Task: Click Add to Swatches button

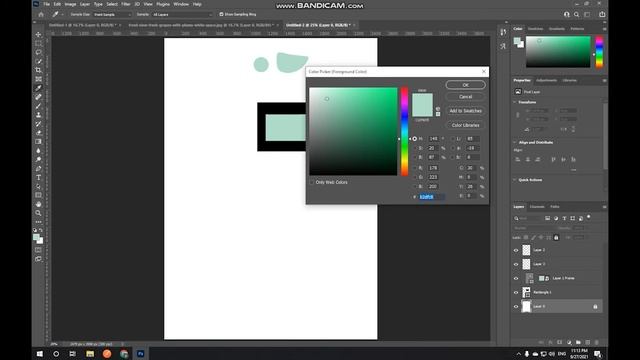Action: (x=465, y=111)
